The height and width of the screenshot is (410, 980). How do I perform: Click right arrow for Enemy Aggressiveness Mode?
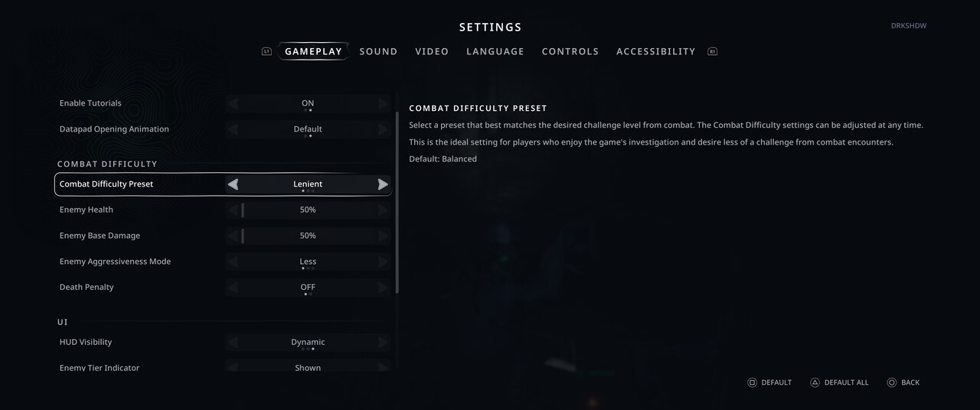[x=383, y=262]
